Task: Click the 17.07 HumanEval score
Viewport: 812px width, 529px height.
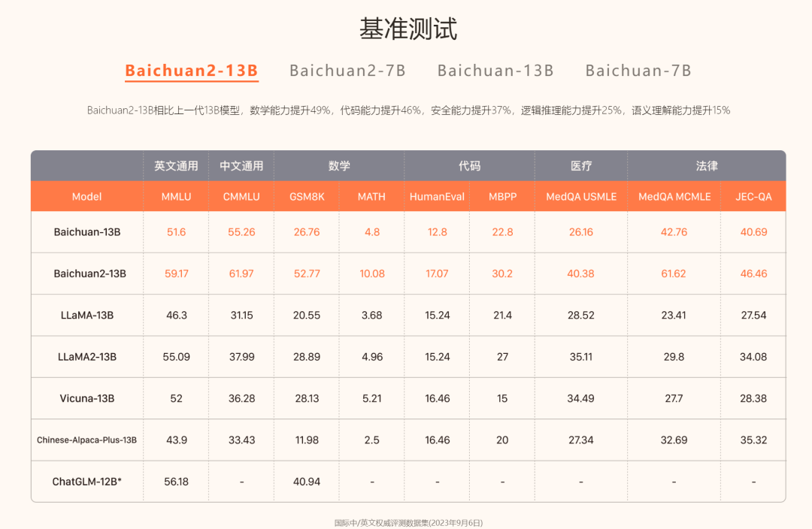Action: [437, 274]
